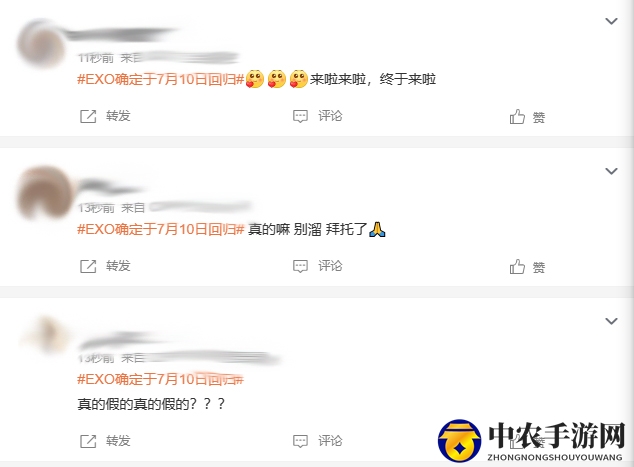634x467 pixels.
Task: Click repost icon on first post
Action: click(88, 116)
